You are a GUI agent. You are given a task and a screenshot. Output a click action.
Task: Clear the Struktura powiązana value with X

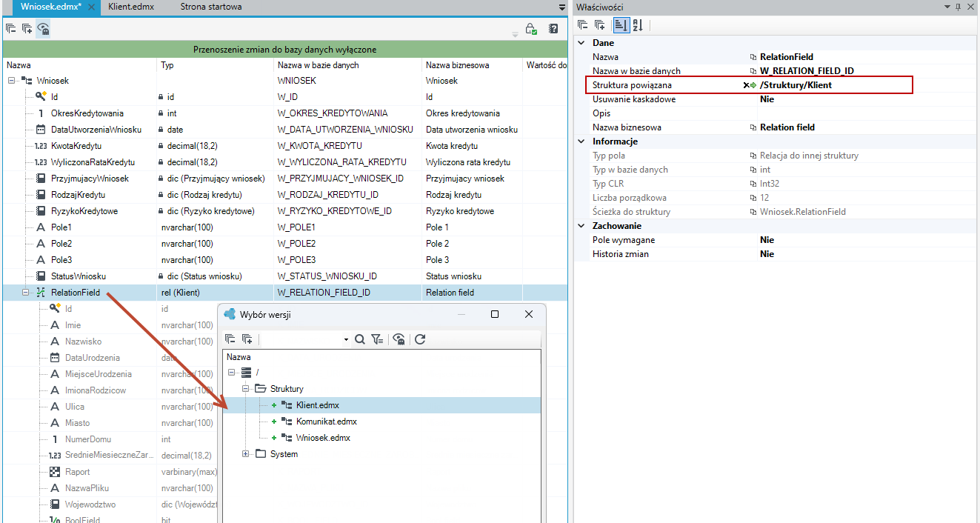coord(746,85)
